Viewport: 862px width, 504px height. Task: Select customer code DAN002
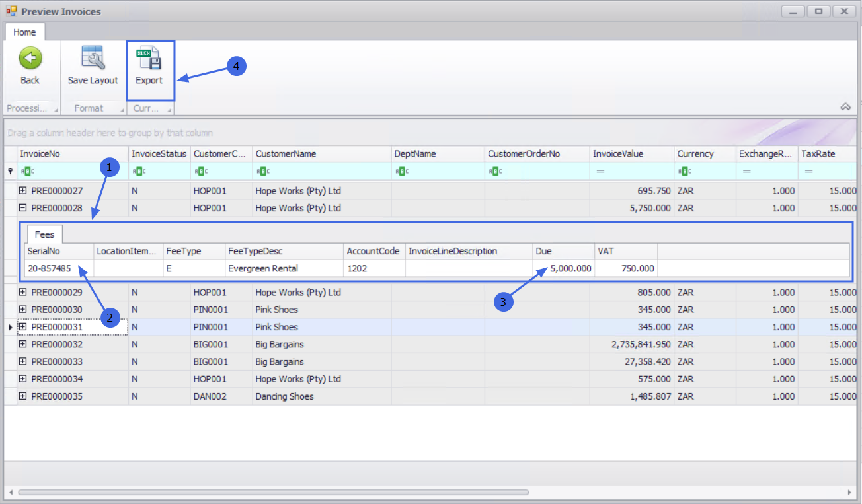pyautogui.click(x=221, y=396)
